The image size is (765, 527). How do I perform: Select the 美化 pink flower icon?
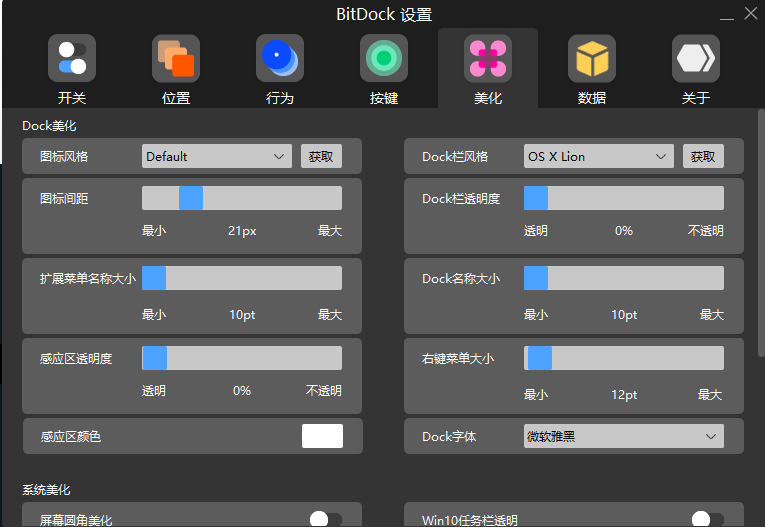point(487,58)
